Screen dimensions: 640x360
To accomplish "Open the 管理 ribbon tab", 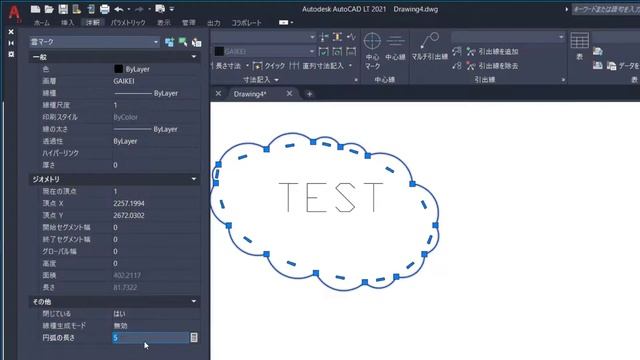I will click(x=189, y=23).
